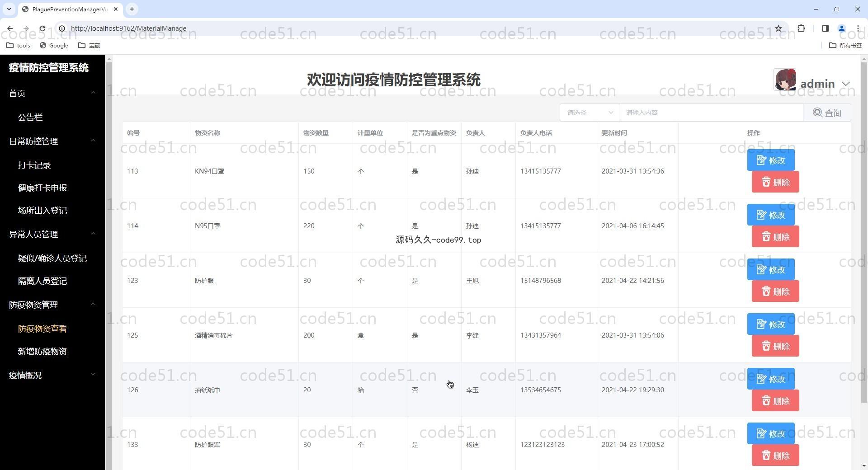The image size is (868, 470).
Task: Edit the 防护眼罩 row
Action: click(771, 434)
